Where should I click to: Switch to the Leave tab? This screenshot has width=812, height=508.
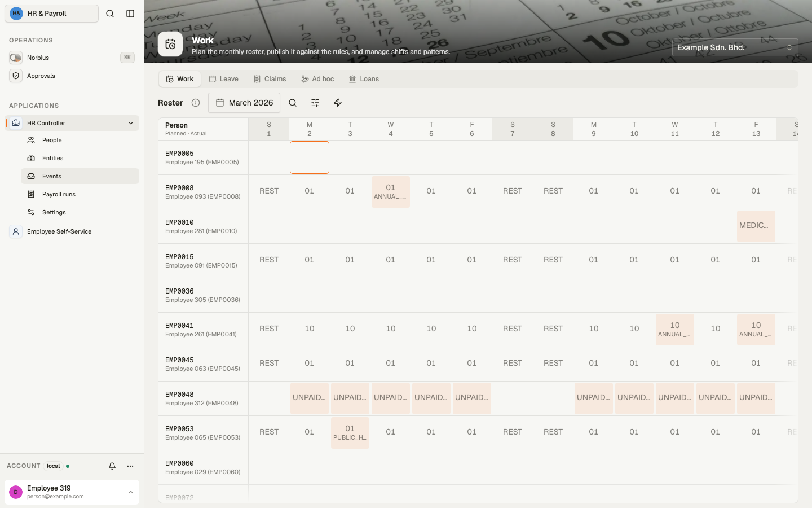pos(224,79)
